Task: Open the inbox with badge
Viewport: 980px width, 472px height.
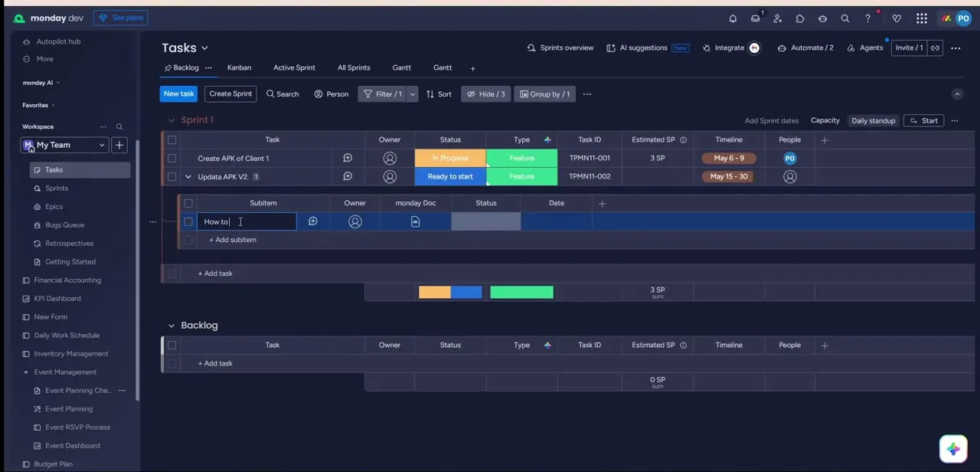Action: 756,18
